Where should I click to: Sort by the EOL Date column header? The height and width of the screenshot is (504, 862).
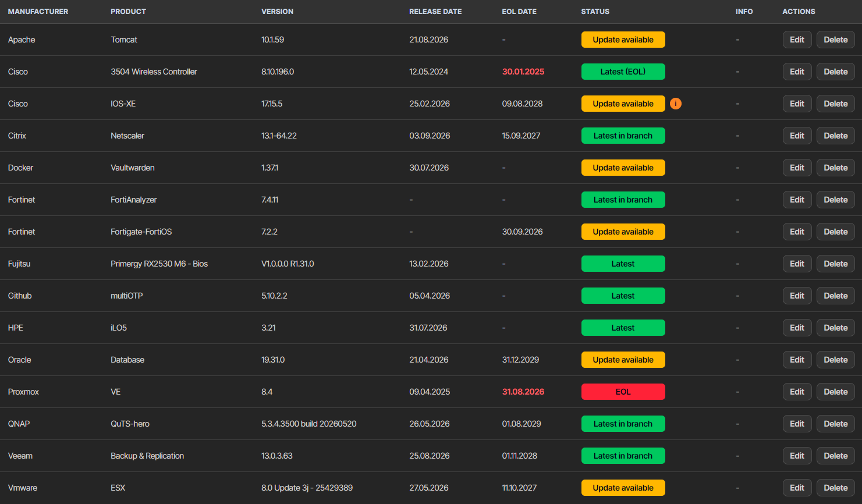(x=519, y=12)
